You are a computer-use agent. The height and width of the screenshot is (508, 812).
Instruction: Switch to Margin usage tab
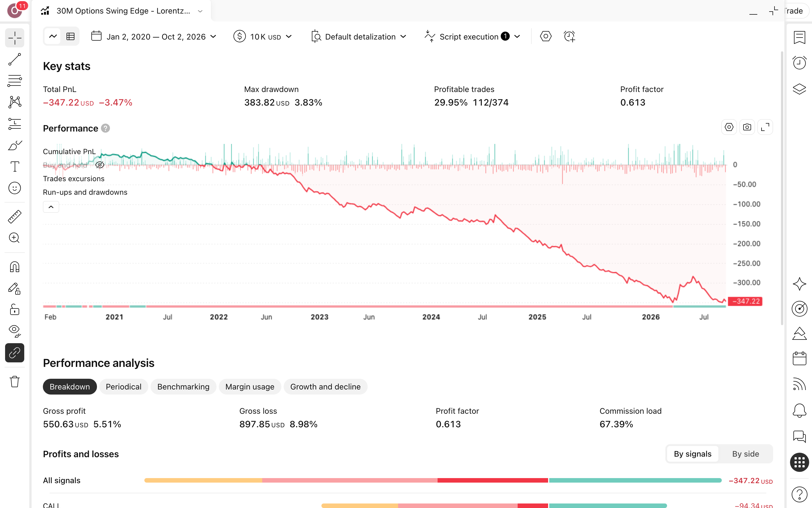click(250, 387)
